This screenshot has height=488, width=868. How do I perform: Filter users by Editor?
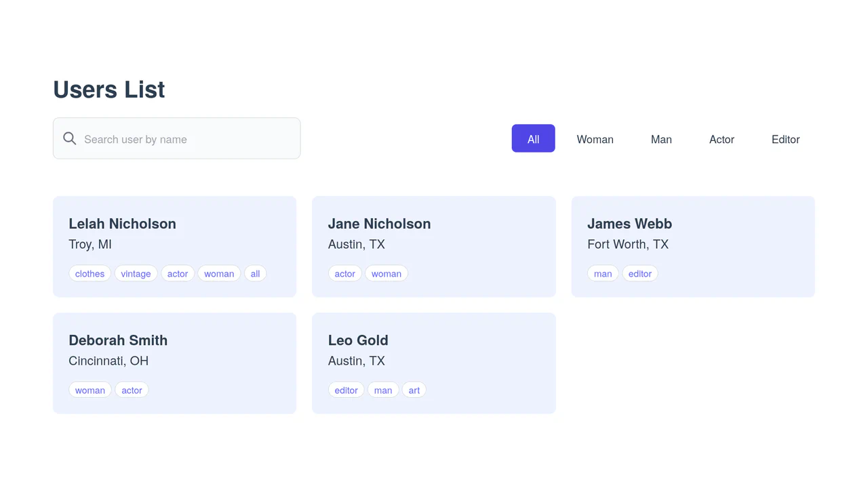pos(785,138)
